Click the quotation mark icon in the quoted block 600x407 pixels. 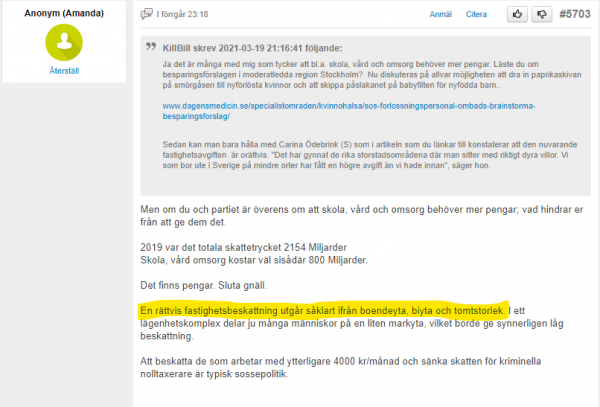pyautogui.click(x=151, y=47)
